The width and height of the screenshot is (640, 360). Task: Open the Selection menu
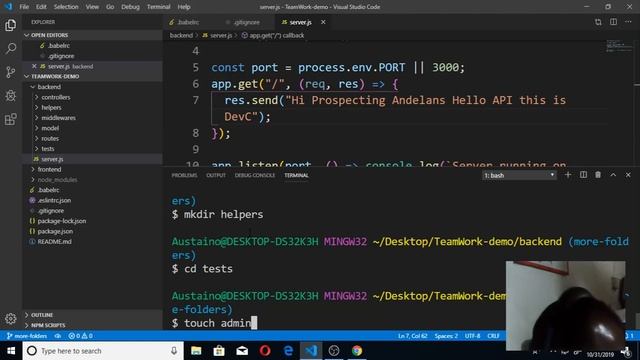pyautogui.click(x=66, y=7)
